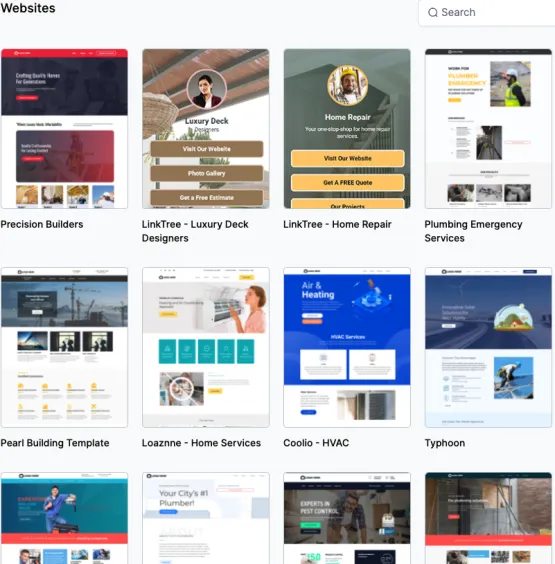Viewport: 555px width, 564px height.
Task: Click the Search input field
Action: tap(487, 13)
